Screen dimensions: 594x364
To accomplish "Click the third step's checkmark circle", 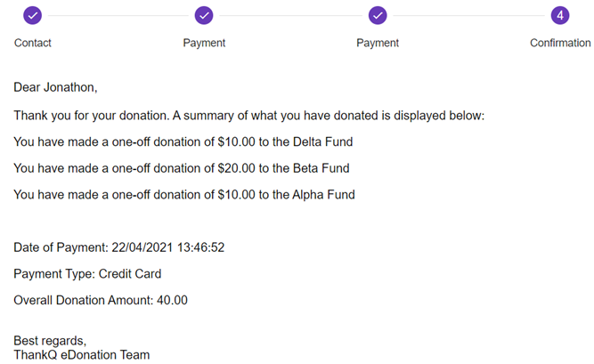I will pyautogui.click(x=378, y=15).
